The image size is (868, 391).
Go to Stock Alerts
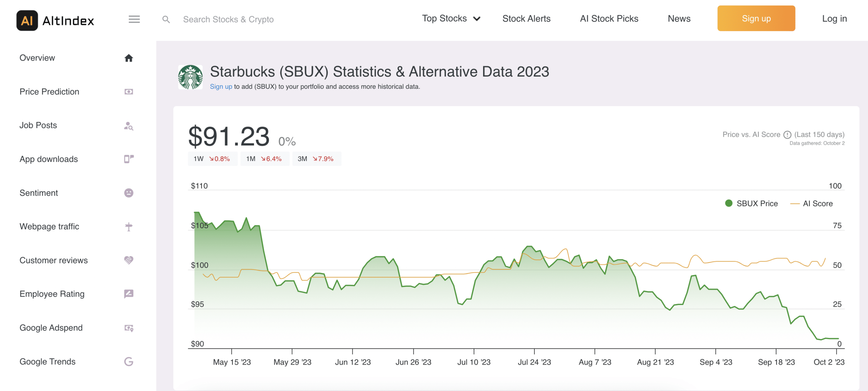pyautogui.click(x=526, y=19)
